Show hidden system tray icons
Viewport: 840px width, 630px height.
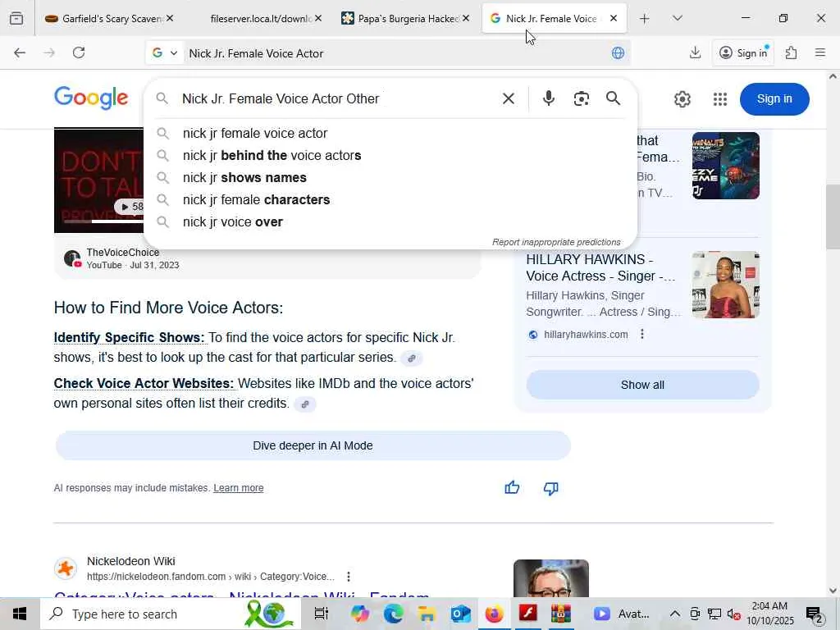(675, 614)
